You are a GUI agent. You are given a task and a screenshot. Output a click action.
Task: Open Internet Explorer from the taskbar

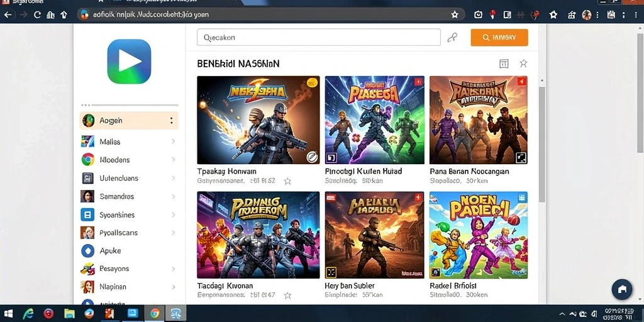[28, 313]
